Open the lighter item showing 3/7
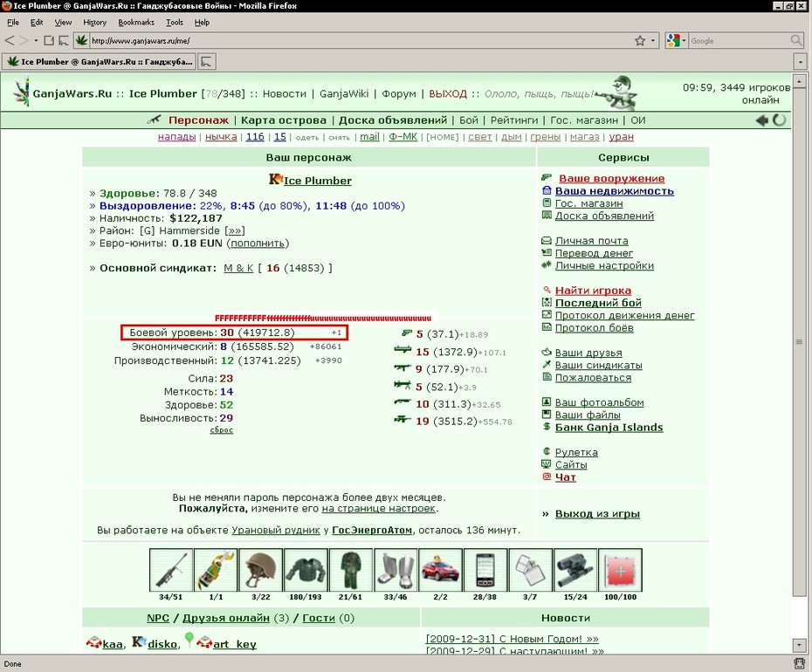Viewport: 812px width, 672px height. (530, 570)
